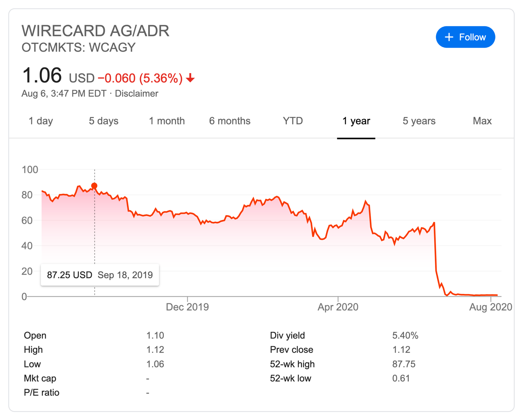This screenshot has height=420, width=524.
Task: Click the active 1 year tab
Action: point(356,121)
